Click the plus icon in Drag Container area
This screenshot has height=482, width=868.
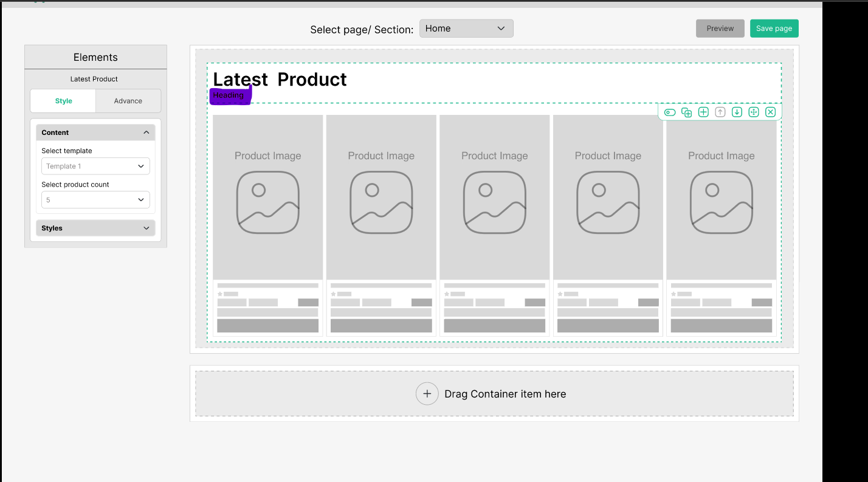(x=427, y=394)
